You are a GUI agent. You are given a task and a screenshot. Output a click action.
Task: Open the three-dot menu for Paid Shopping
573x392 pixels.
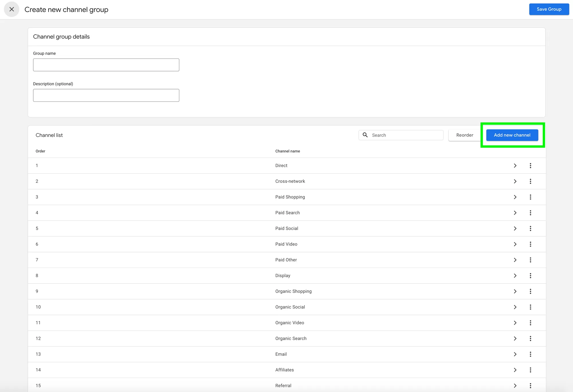click(x=530, y=197)
